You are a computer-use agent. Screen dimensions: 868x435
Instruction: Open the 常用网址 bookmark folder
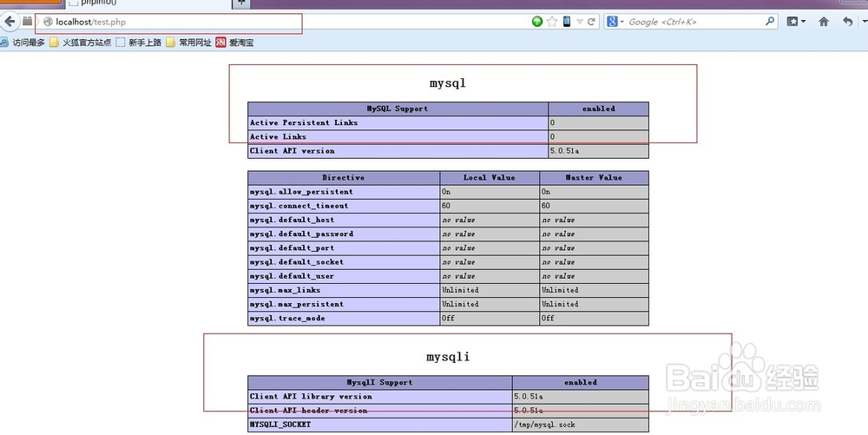click(x=188, y=42)
